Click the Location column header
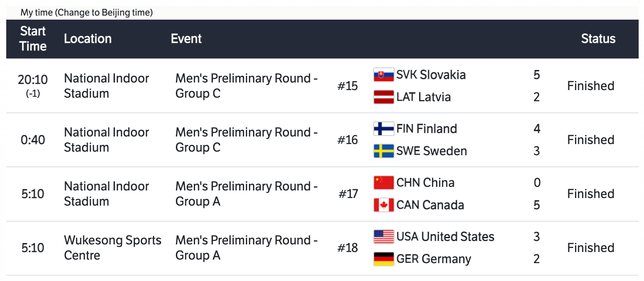644x281 pixels. [88, 39]
